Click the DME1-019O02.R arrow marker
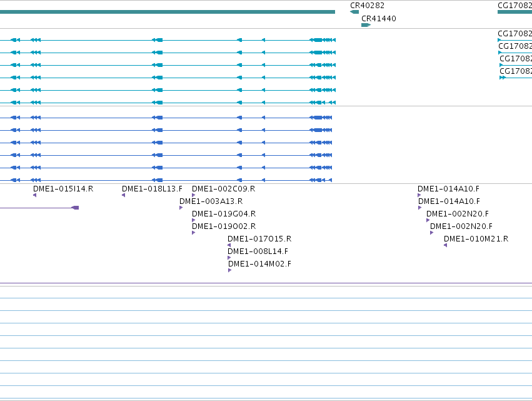The width and height of the screenshot is (532, 401). click(193, 233)
